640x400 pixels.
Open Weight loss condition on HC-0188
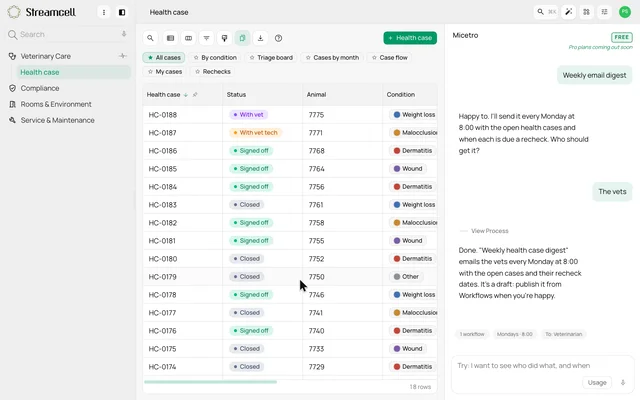tap(413, 115)
